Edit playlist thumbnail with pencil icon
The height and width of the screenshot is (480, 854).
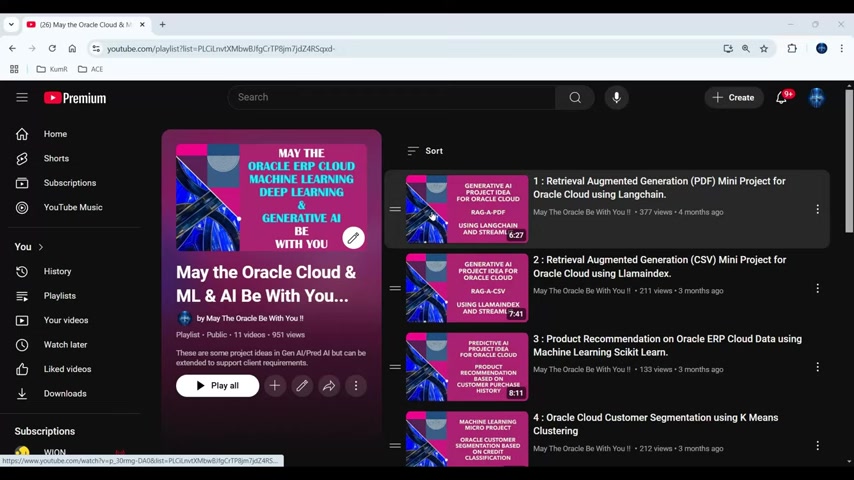point(353,238)
